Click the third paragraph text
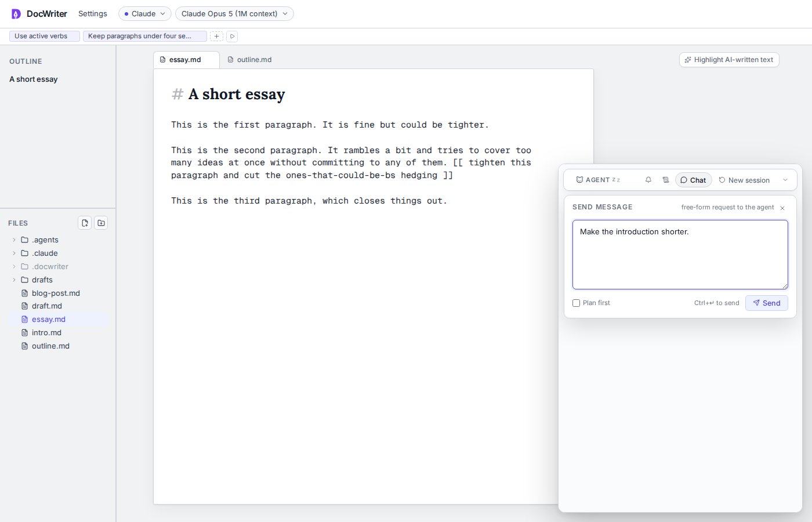 click(x=309, y=201)
